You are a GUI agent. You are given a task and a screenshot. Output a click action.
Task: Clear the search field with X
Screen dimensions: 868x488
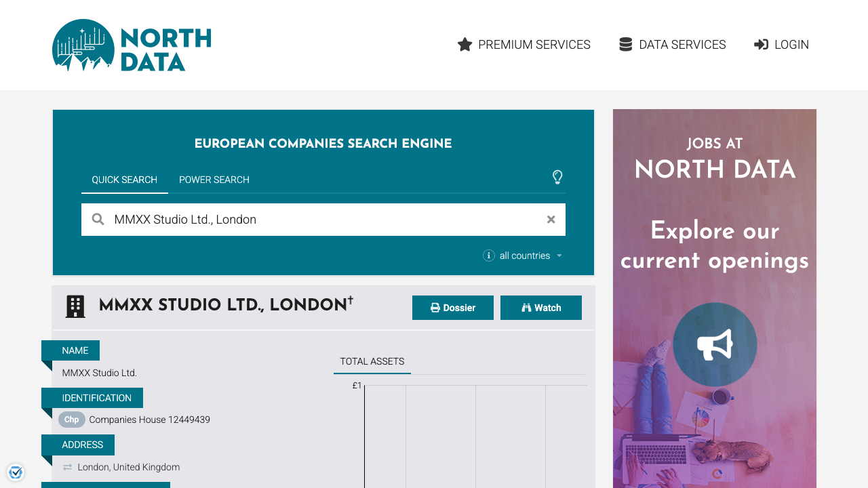[551, 220]
